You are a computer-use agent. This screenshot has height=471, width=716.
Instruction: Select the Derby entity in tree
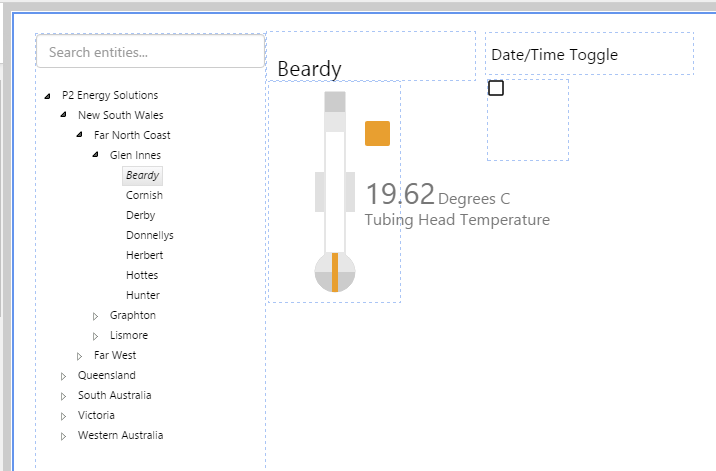coord(141,215)
